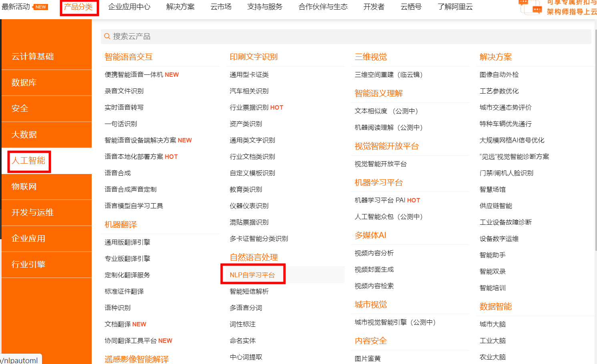Screen dimensions: 597x364
Task: Open 了解阿里云 menu
Action: (455, 7)
